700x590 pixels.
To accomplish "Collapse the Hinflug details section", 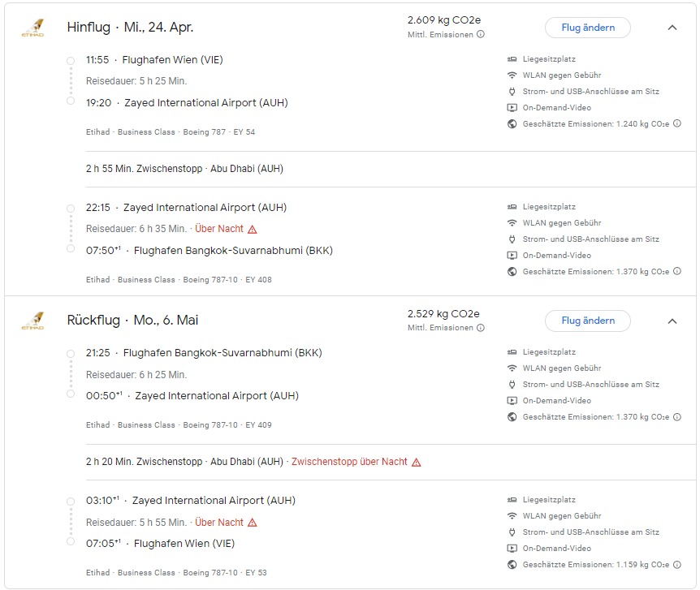I will (672, 28).
